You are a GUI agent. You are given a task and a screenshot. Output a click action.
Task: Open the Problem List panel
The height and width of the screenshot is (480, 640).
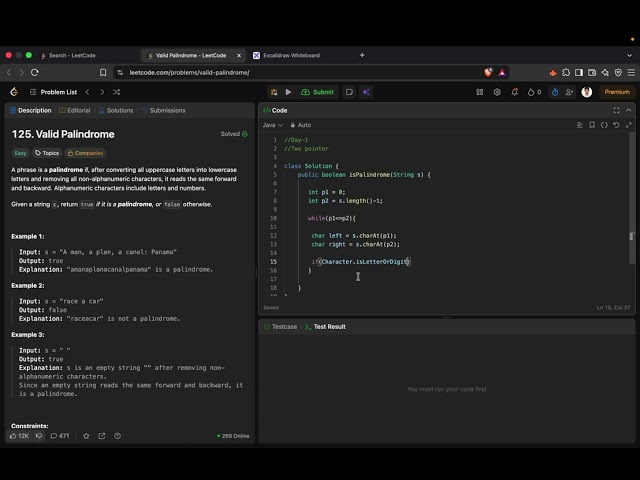click(53, 92)
